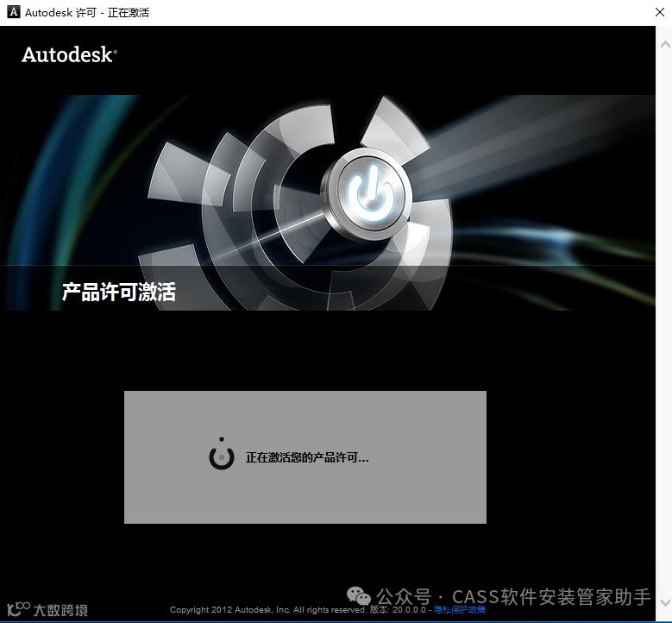Click the 正在激活您的产品许可... status text
This screenshot has width=672, height=623.
tap(307, 457)
